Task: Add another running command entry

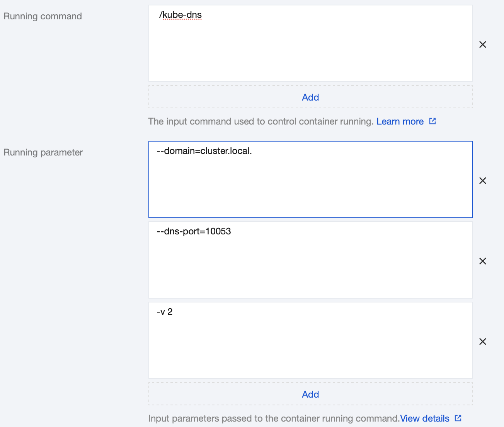Action: (x=310, y=97)
